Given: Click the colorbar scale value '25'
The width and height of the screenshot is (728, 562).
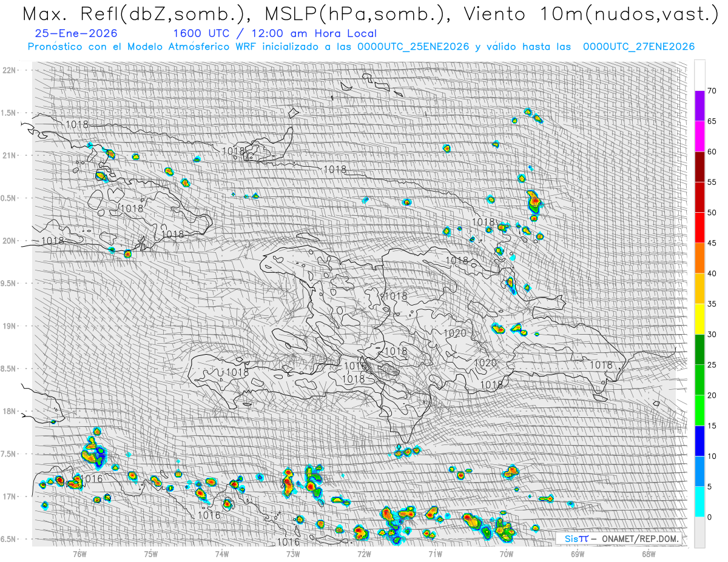Looking at the screenshot, I should [x=712, y=365].
